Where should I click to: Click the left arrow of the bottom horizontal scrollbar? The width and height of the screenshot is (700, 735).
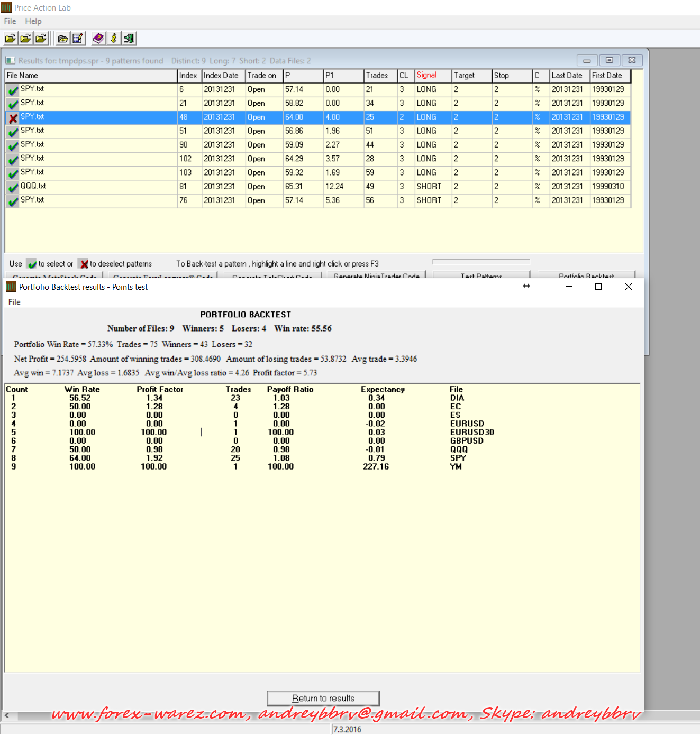tap(7, 715)
